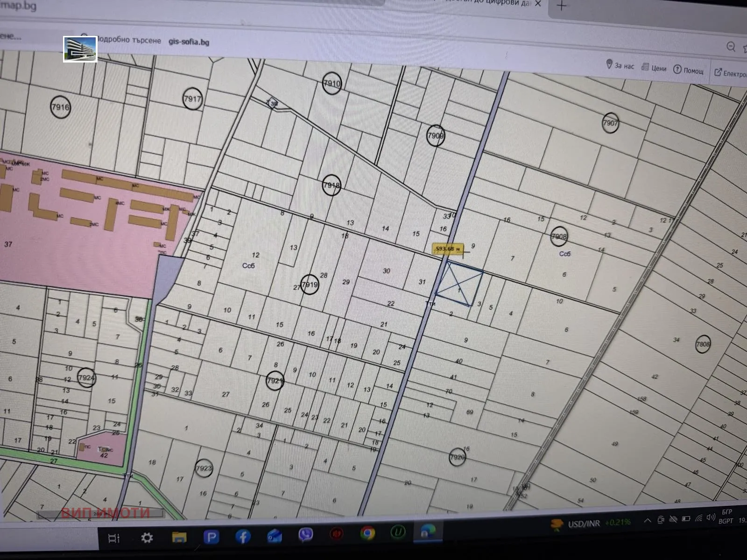Click the volume speaker tray icon
The image size is (747, 560).
click(711, 517)
